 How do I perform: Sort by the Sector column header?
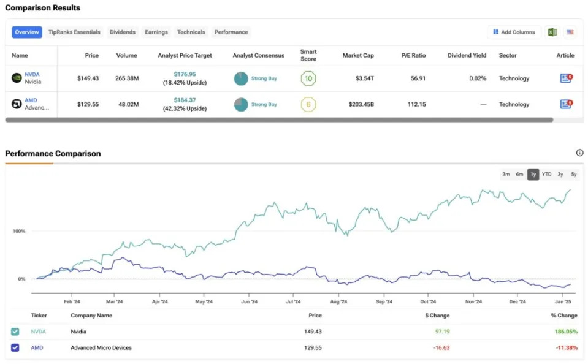pos(508,56)
